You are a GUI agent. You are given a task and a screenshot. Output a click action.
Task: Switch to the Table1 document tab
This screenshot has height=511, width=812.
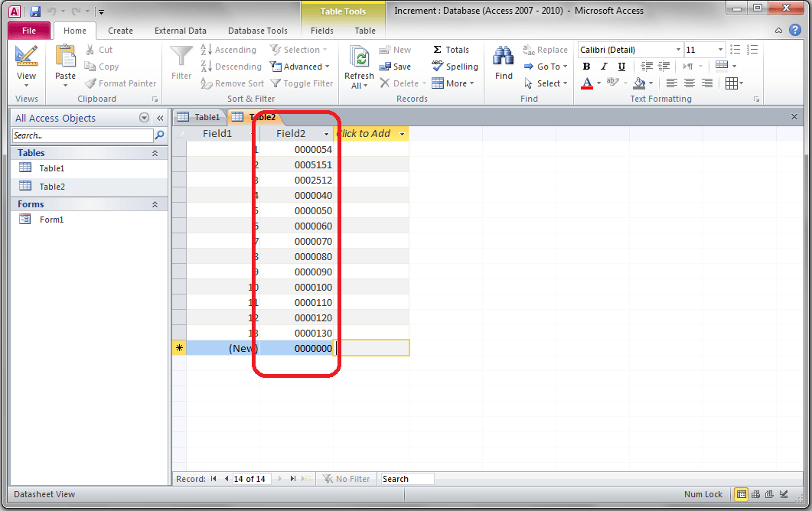click(200, 117)
